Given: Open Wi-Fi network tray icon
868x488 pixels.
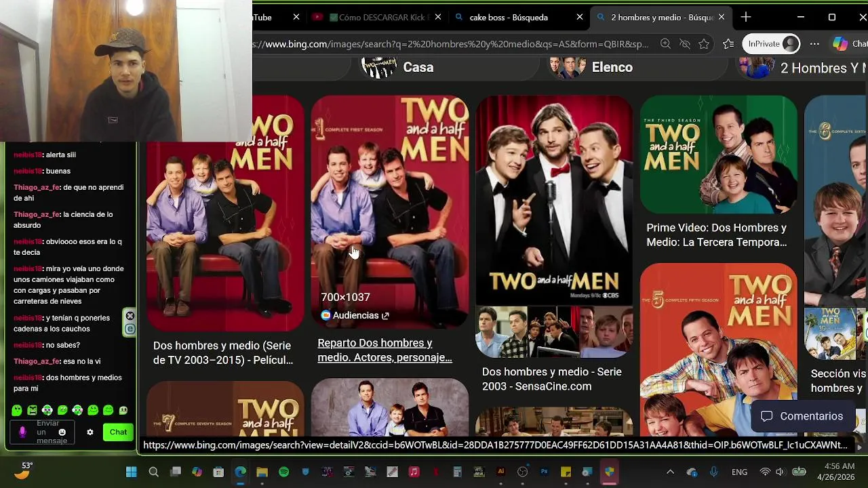Looking at the screenshot, I should pyautogui.click(x=765, y=472).
